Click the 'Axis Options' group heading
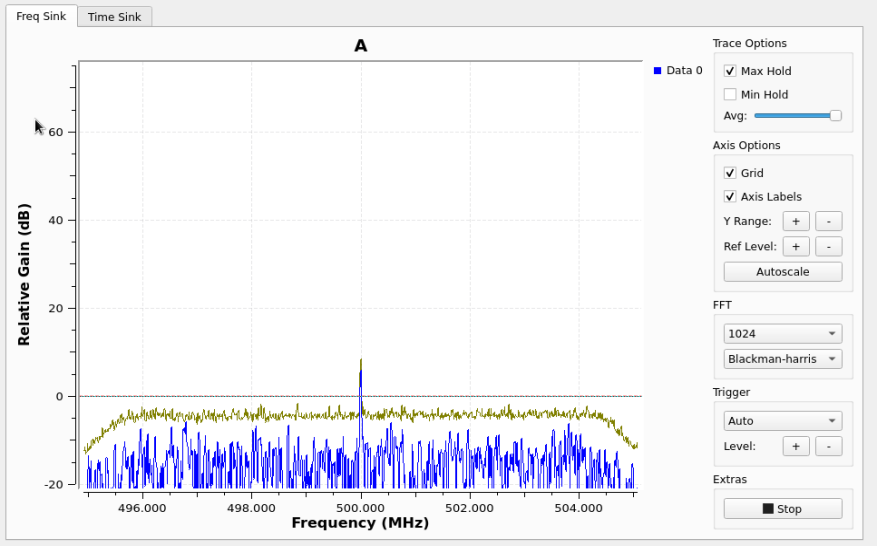 click(746, 145)
